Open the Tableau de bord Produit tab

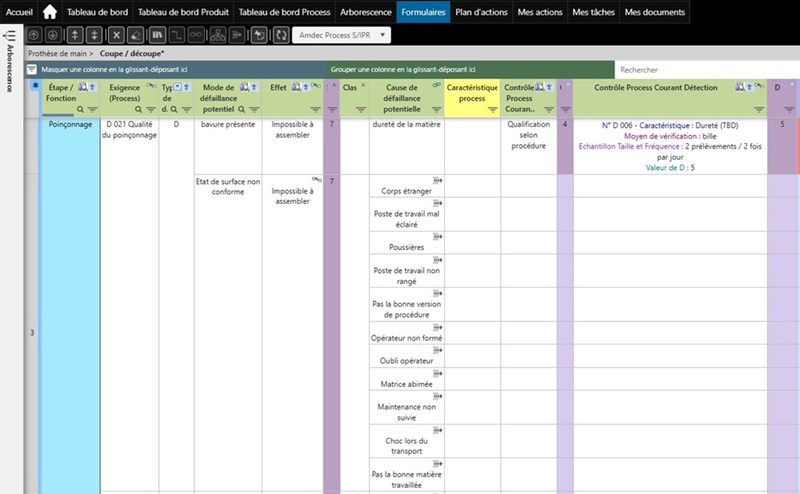[183, 12]
